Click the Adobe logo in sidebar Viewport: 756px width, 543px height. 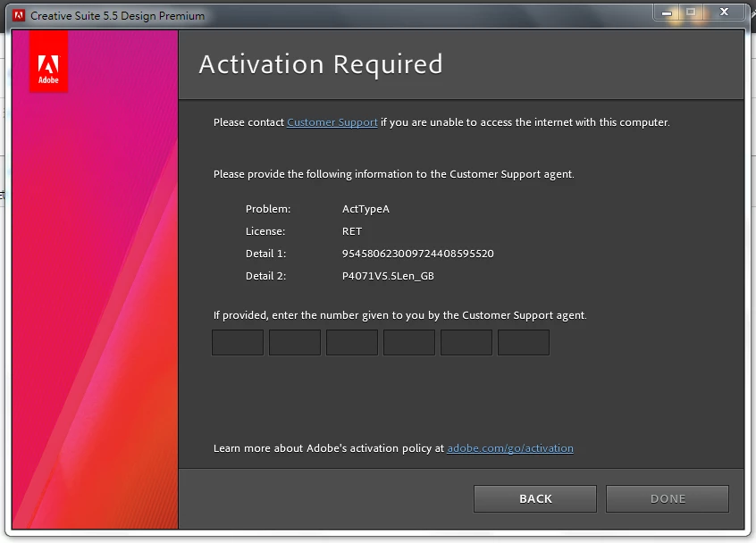pos(48,62)
